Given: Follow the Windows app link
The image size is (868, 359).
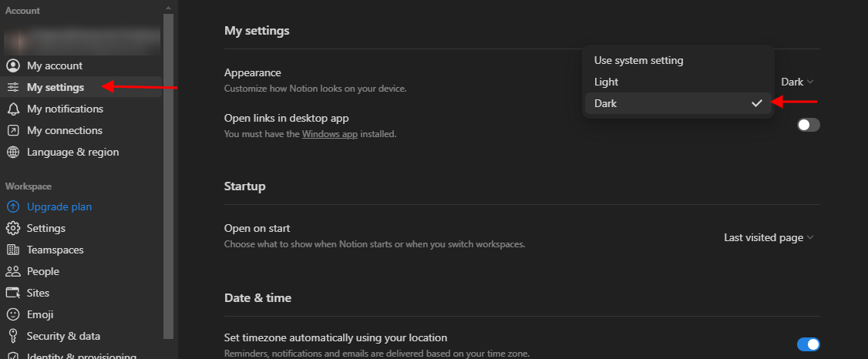Looking at the screenshot, I should click(329, 134).
